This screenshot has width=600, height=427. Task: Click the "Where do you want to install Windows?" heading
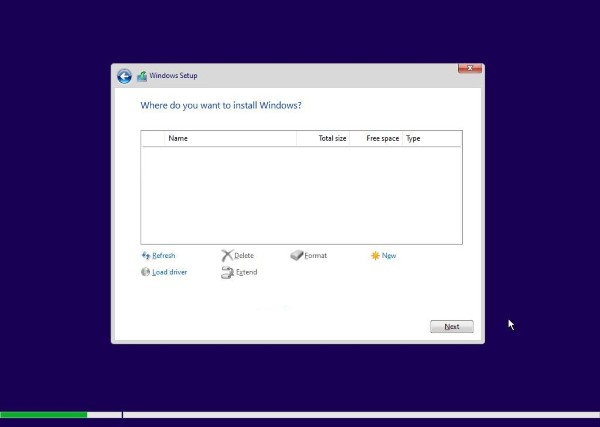221,105
